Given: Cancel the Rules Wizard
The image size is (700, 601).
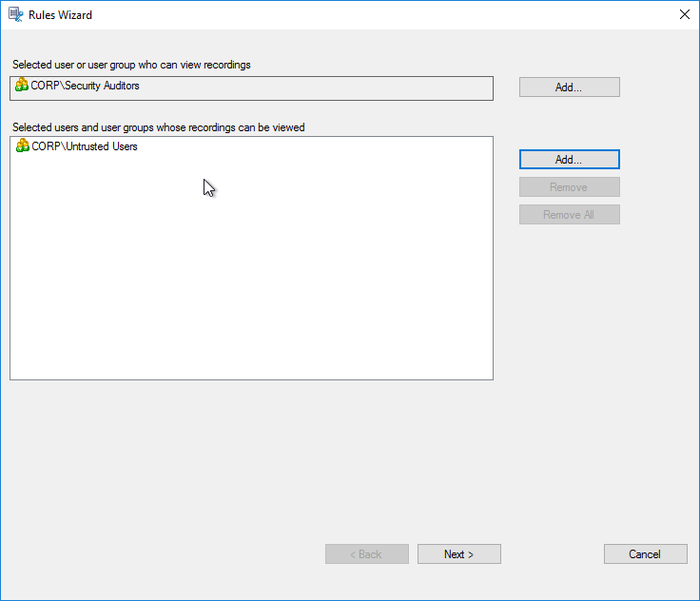Looking at the screenshot, I should point(645,554).
